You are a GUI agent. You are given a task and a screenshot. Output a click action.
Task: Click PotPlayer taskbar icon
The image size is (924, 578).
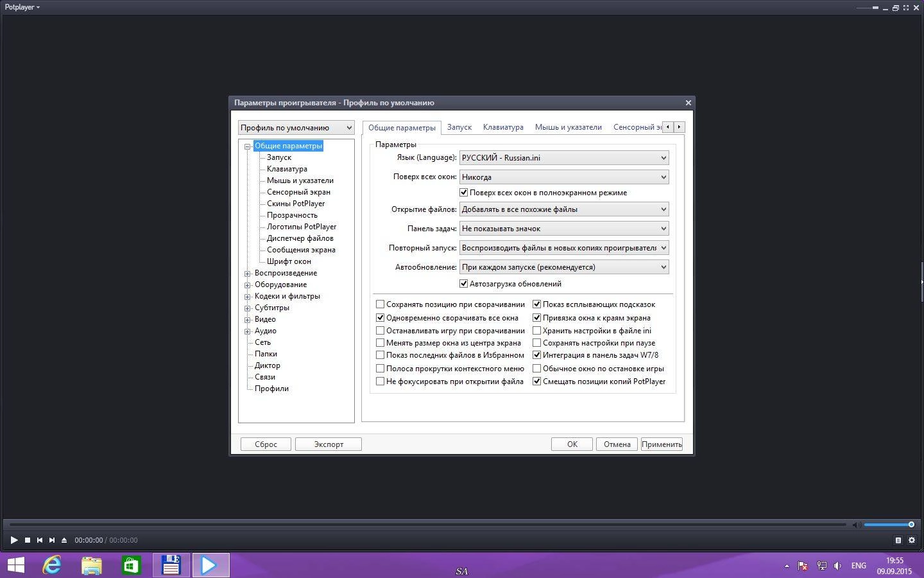click(210, 565)
